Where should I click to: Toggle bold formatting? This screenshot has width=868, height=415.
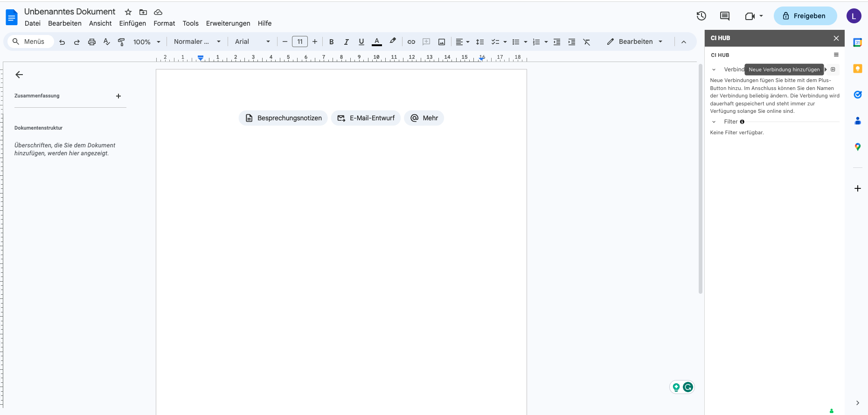click(x=332, y=42)
